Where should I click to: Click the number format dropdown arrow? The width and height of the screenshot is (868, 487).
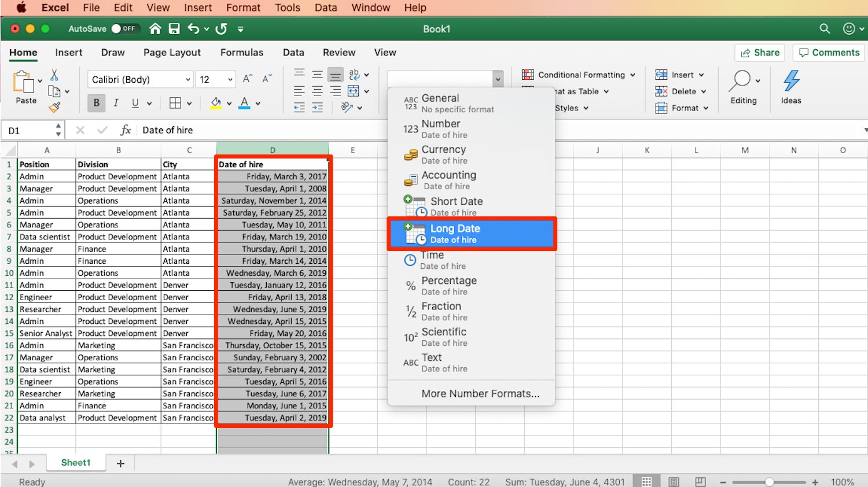pos(498,79)
